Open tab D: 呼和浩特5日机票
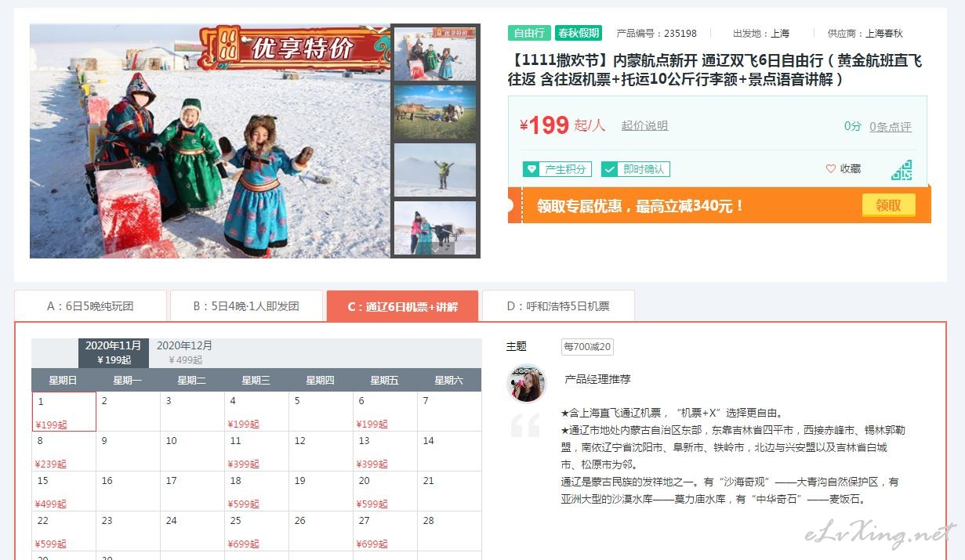The height and width of the screenshot is (560, 965). point(558,306)
